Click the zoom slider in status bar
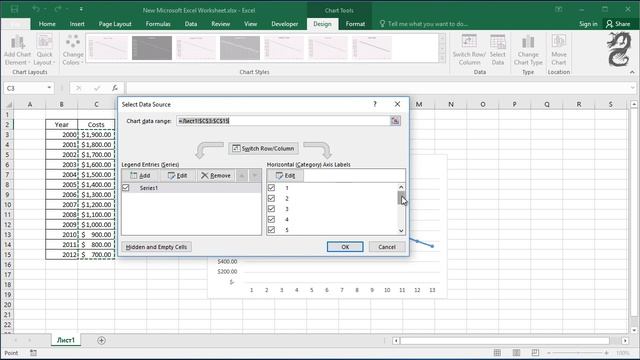Image resolution: width=640 pixels, height=360 pixels. (x=578, y=353)
